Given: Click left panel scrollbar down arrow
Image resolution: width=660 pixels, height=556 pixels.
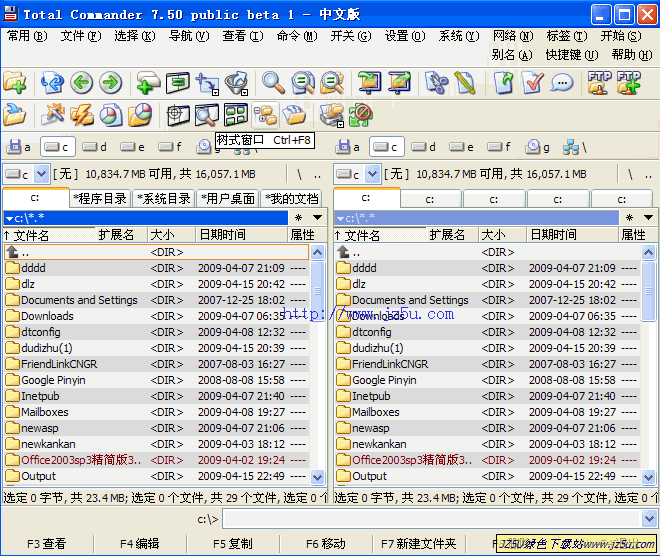Looking at the screenshot, I should 318,477.
